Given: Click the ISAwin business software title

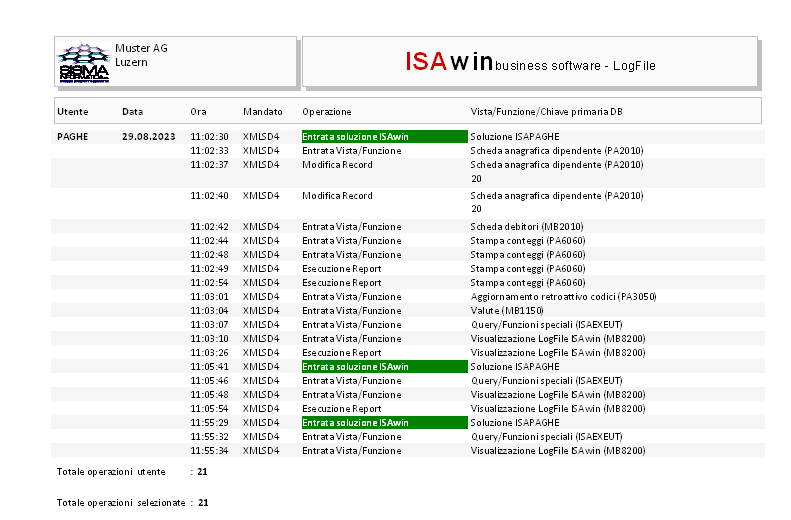Looking at the screenshot, I should coord(530,62).
